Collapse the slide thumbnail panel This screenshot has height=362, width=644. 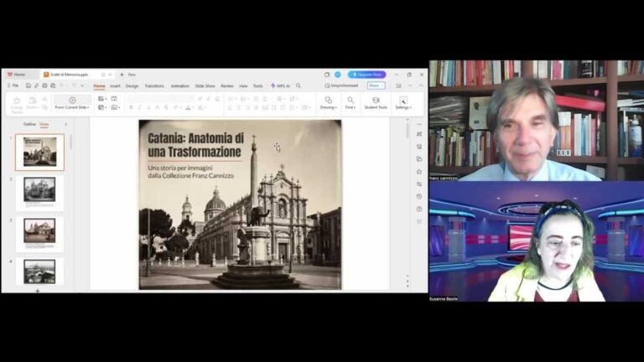tap(65, 124)
